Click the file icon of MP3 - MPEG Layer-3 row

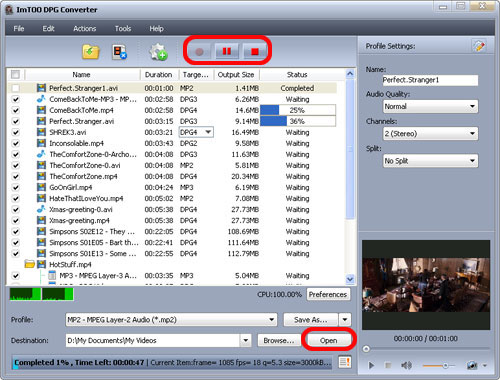[x=52, y=275]
